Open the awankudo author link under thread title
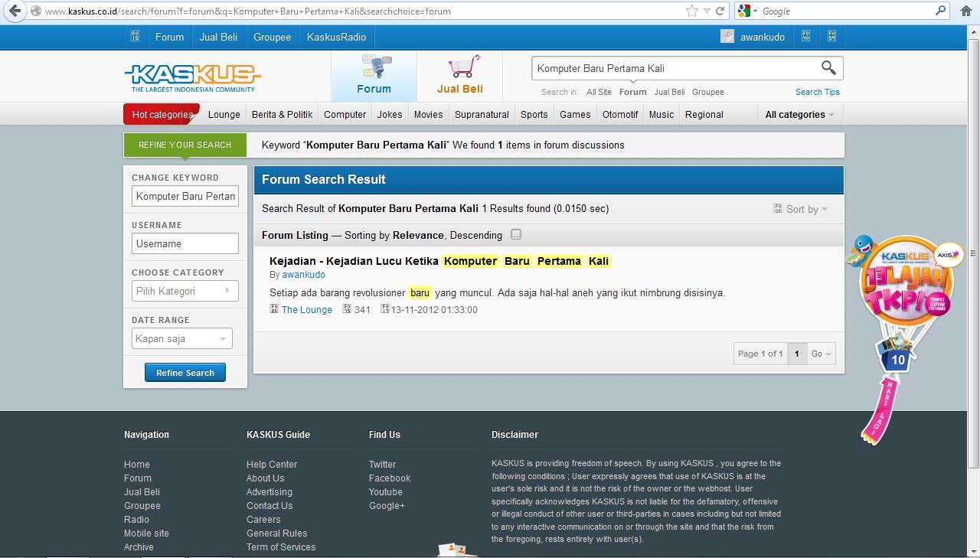Image resolution: width=980 pixels, height=558 pixels. [x=303, y=275]
